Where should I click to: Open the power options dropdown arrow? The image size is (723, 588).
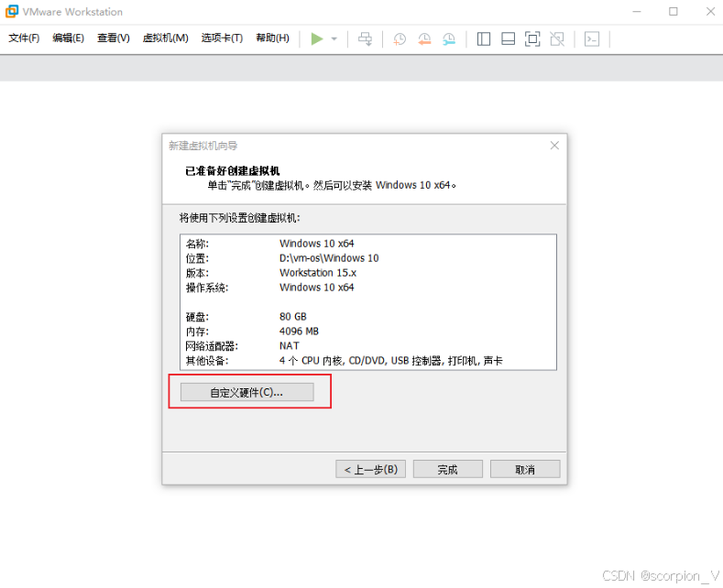coord(334,38)
